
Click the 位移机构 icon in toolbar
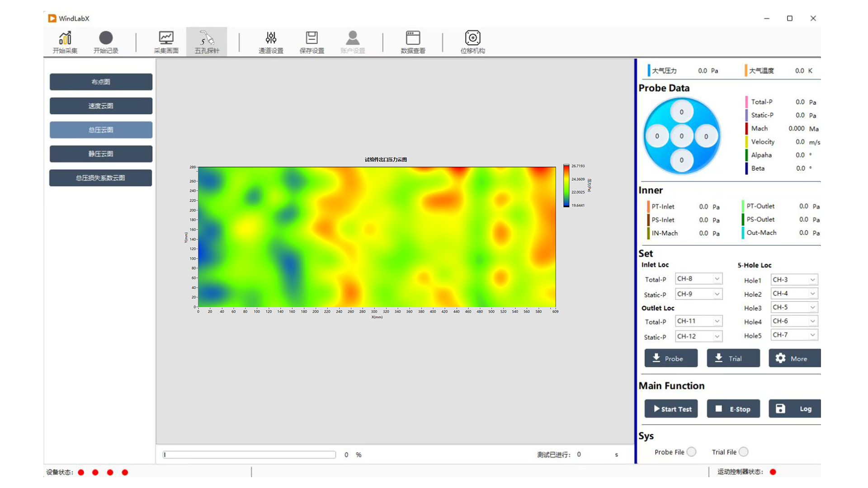coord(473,42)
